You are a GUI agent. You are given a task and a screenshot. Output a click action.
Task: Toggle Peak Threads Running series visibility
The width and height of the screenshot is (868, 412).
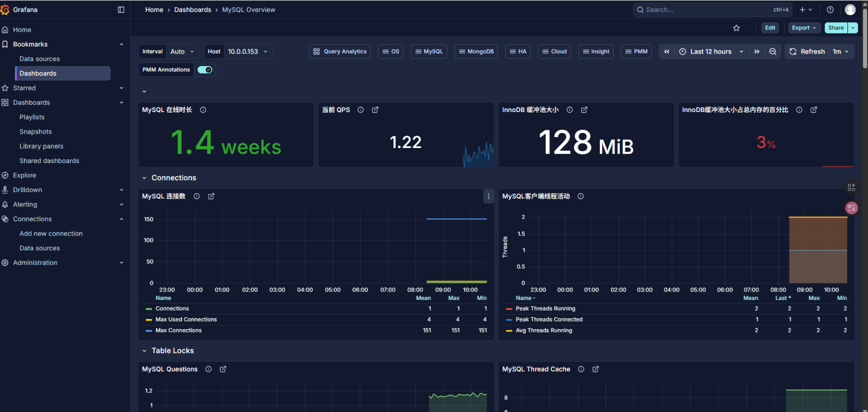546,309
